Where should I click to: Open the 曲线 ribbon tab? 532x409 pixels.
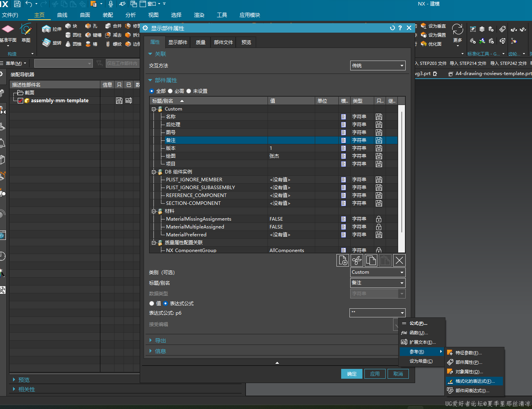pyautogui.click(x=62, y=15)
